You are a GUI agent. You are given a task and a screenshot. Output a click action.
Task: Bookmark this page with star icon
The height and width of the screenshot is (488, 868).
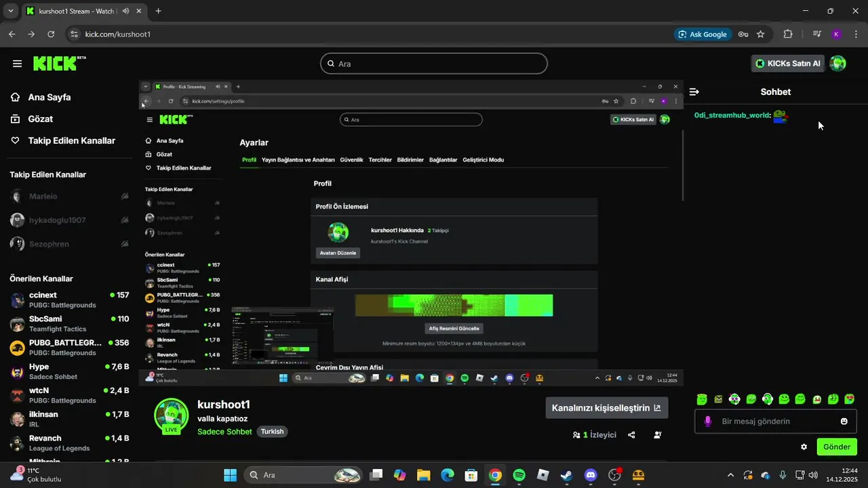point(761,34)
